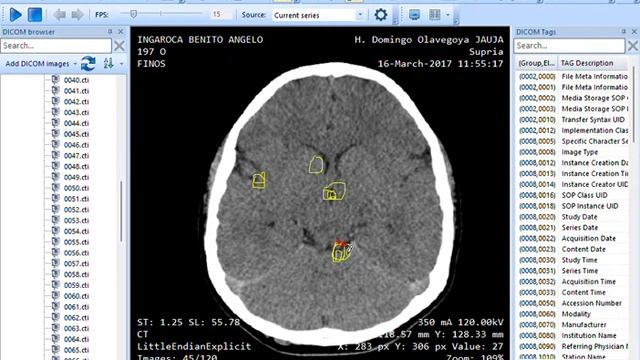
Task: Open the Add DICOM images dropdown arrow
Action: (75, 64)
